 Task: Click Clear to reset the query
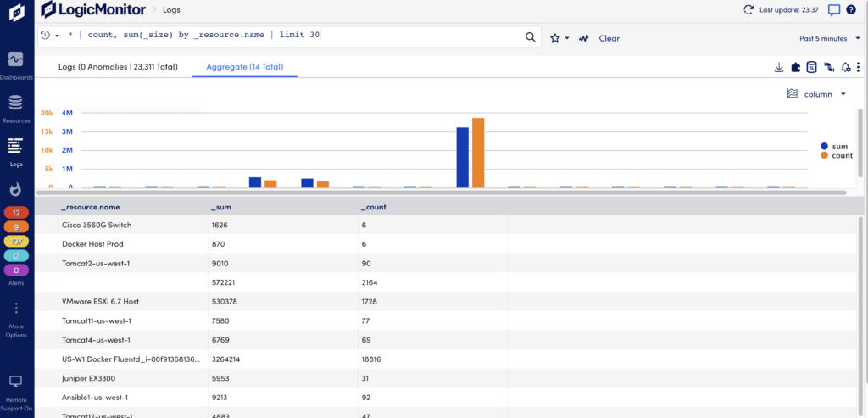[x=609, y=38]
